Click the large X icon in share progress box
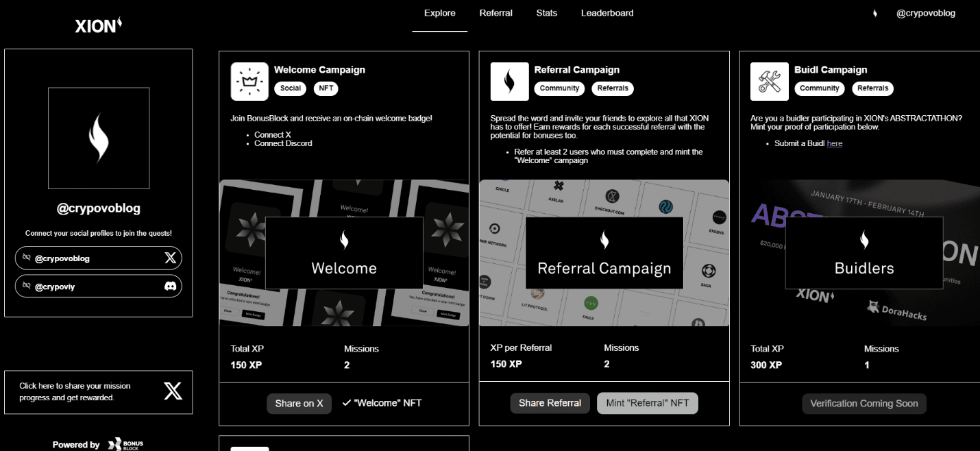This screenshot has height=451, width=980. tap(173, 391)
